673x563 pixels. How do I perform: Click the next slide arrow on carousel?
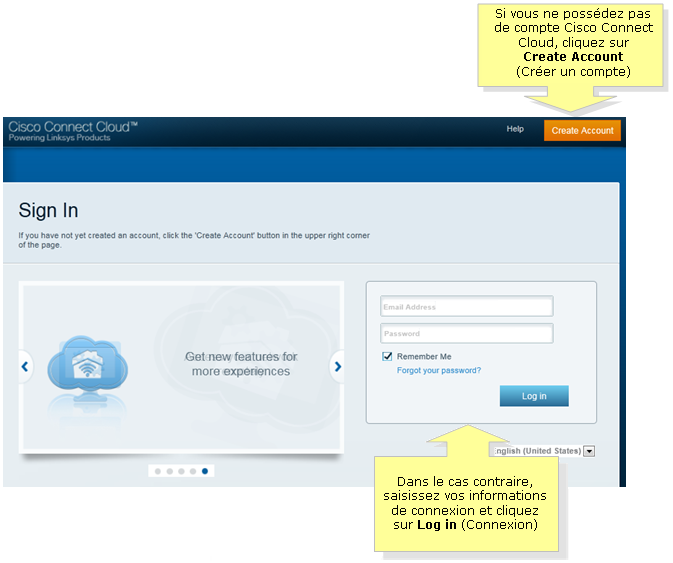pos(338,367)
